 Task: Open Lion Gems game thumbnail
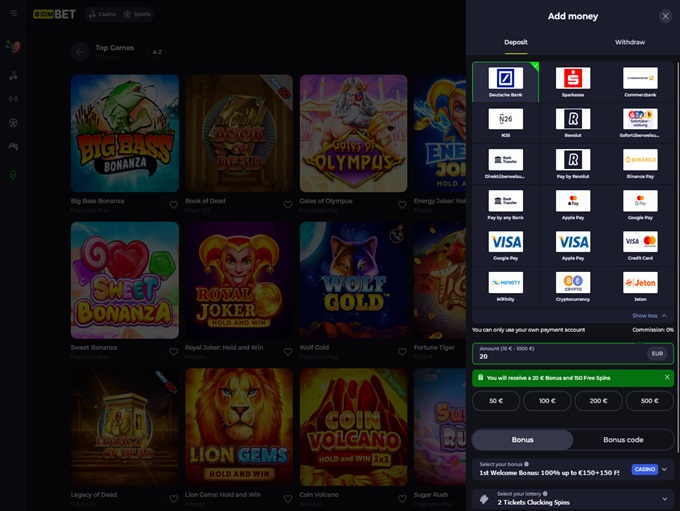click(x=239, y=427)
